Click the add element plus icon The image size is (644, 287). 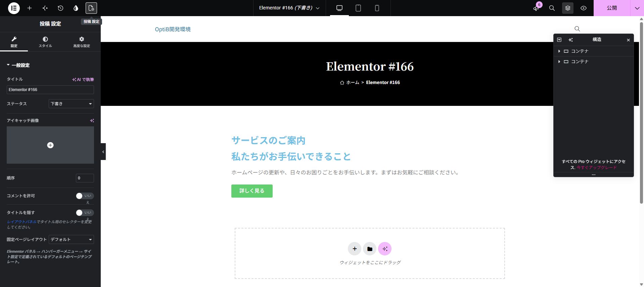pos(30,8)
